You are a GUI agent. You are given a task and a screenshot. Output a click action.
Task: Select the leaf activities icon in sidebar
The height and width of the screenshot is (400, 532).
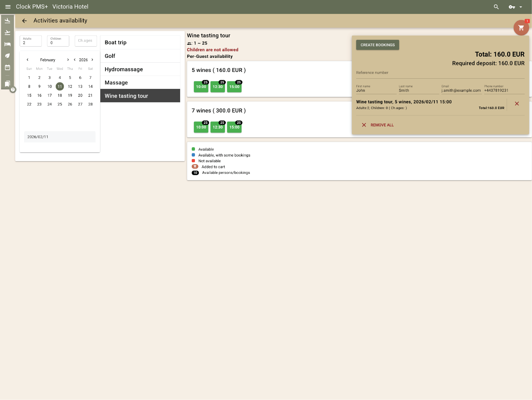[7, 56]
